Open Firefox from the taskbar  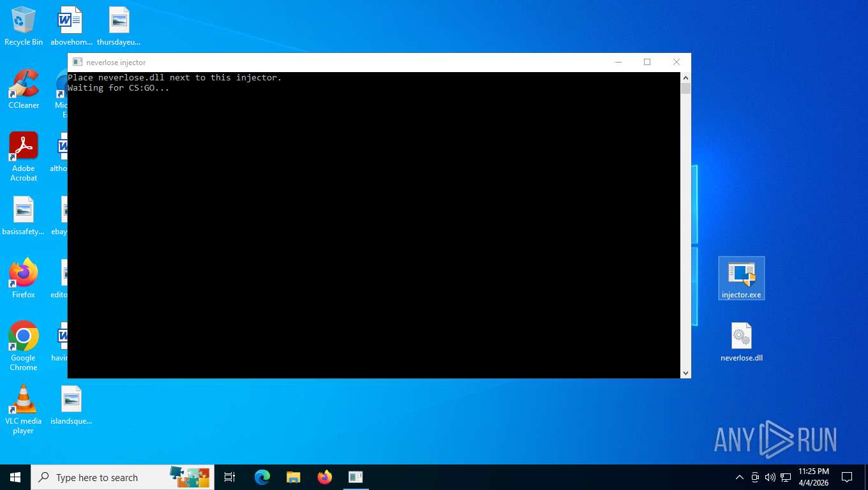tap(324, 477)
